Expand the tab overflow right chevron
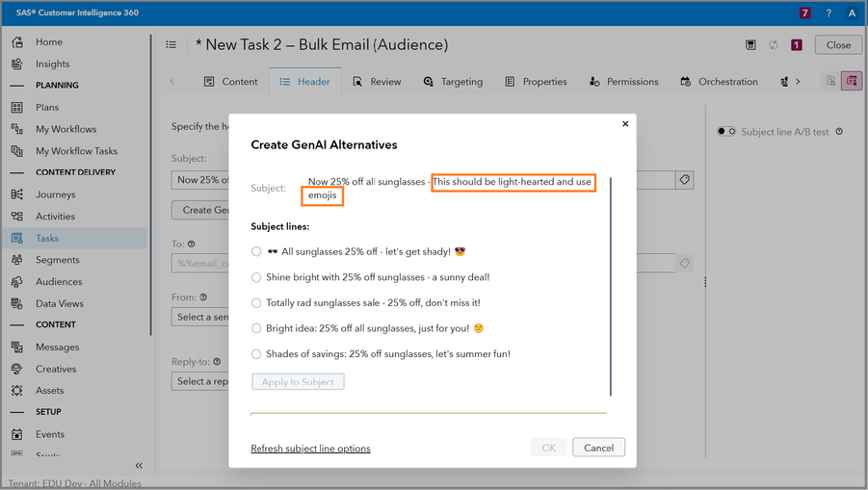The width and height of the screenshot is (868, 490). (x=798, y=82)
